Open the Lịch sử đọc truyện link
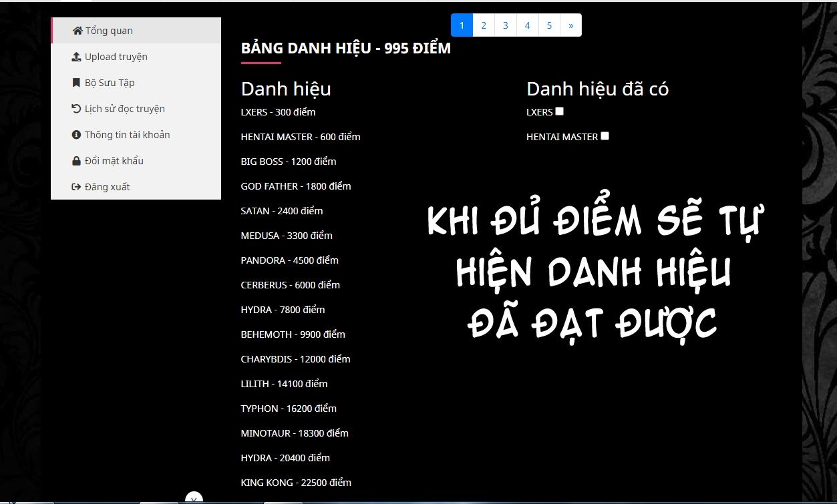Screen dimensions: 837x504 point(124,109)
